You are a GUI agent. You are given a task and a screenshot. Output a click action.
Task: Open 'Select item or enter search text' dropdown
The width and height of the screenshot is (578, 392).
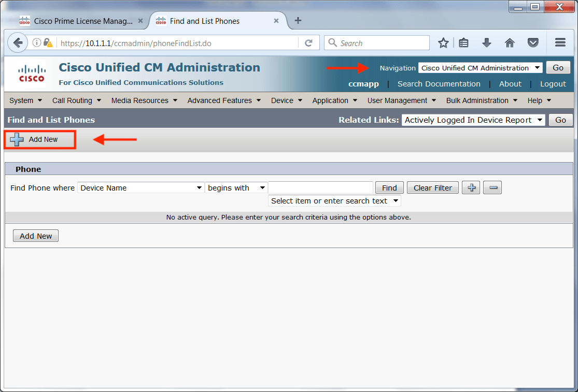[x=334, y=201]
